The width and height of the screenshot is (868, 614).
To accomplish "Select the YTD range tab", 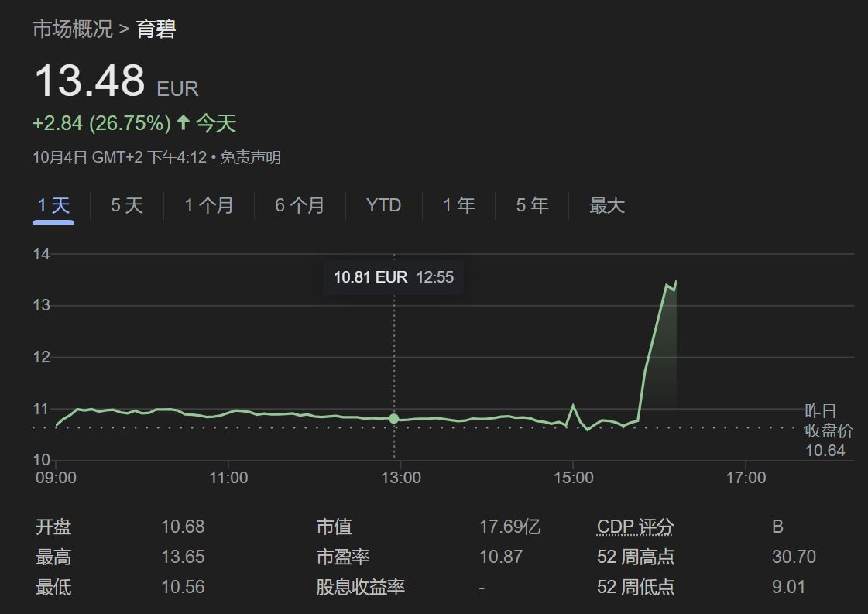I will [x=383, y=205].
